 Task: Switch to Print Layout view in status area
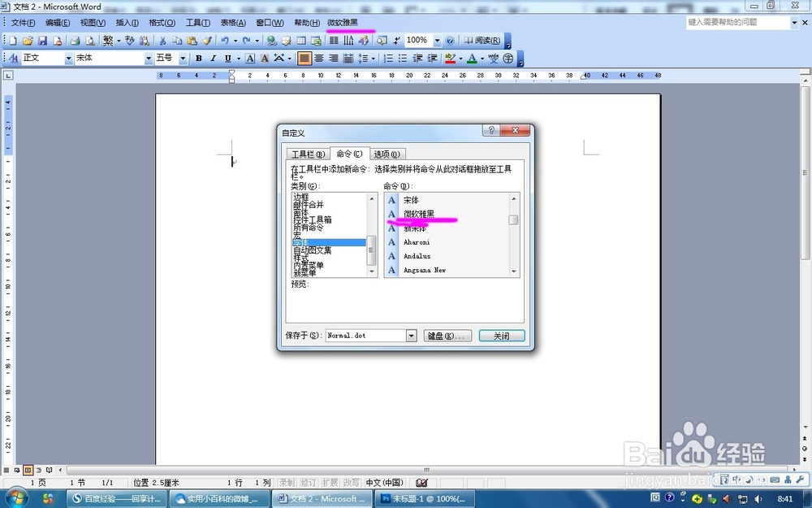[28, 470]
